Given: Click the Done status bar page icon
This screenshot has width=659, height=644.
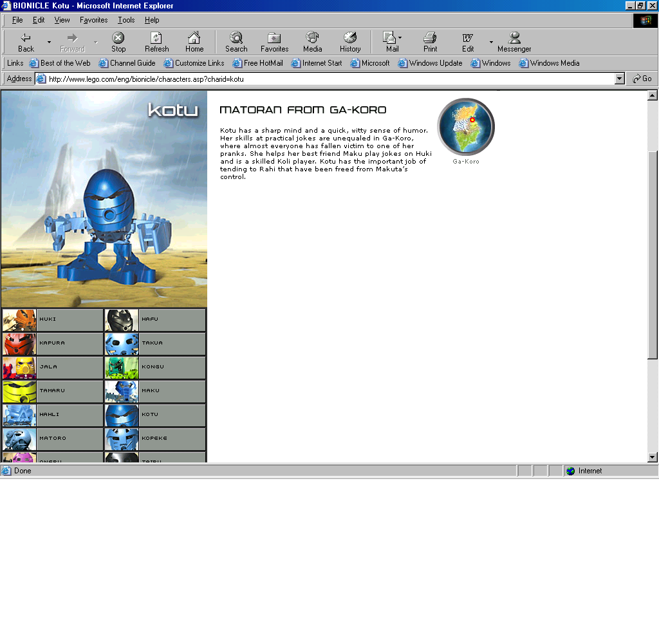Looking at the screenshot, I should 6,471.
